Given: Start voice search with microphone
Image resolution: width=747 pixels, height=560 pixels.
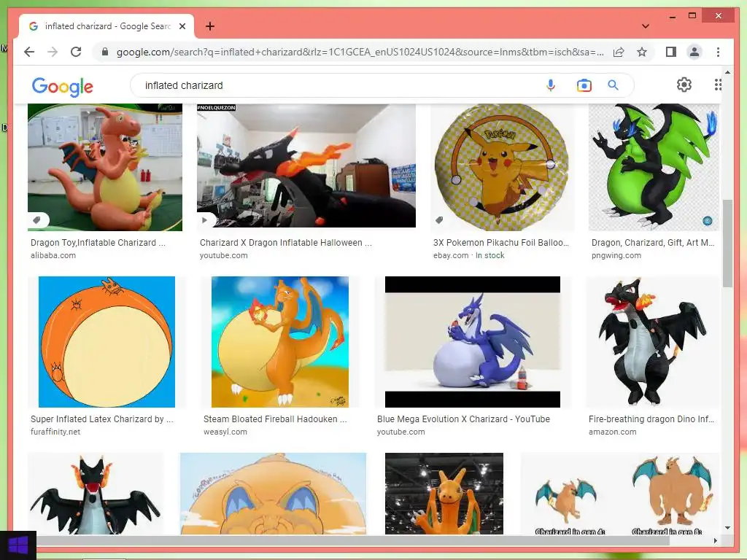Looking at the screenshot, I should (x=550, y=85).
